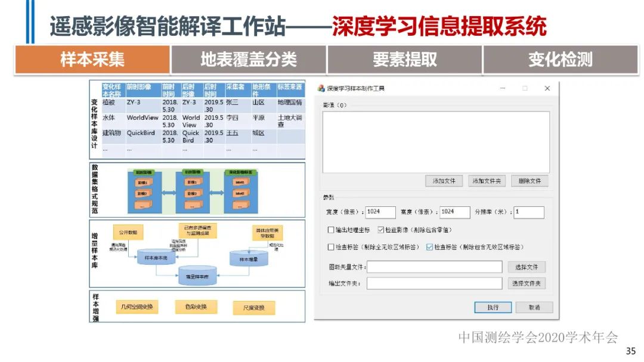The image size is (644, 362).
Task: Switch to the 变化检测 tab
Action: (x=561, y=58)
